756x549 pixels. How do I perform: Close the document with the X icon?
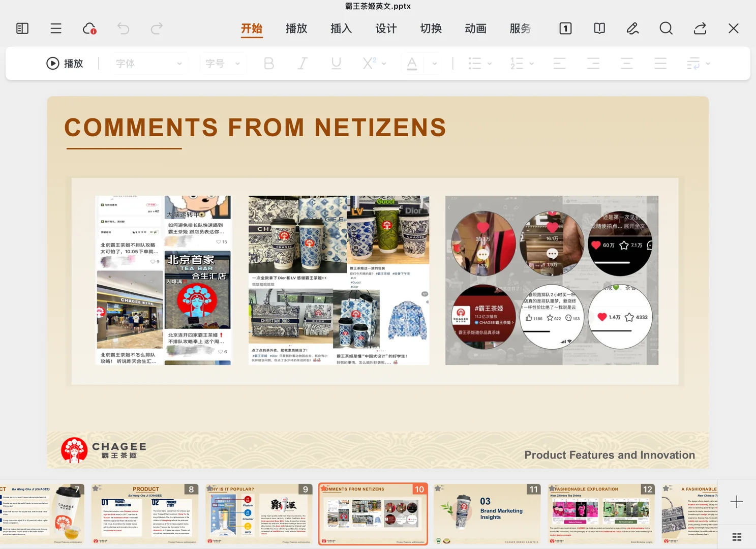(x=734, y=28)
